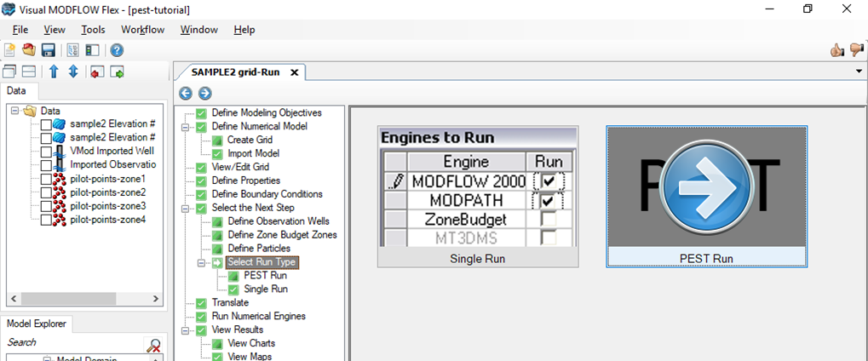Open the Help menu
The image size is (868, 361).
tap(244, 30)
